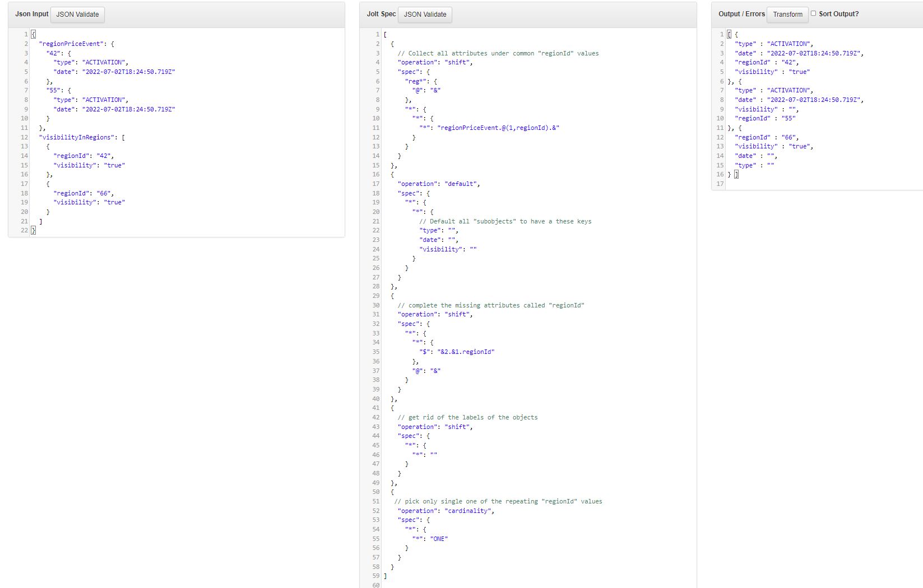Click JSON Validate in the Json Input panel
923x588 pixels.
tap(77, 15)
